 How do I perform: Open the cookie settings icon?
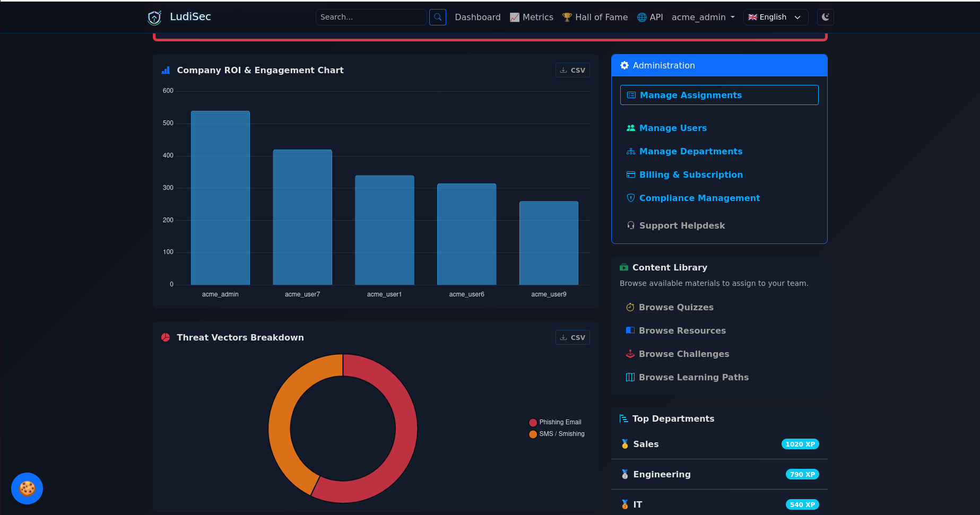(x=27, y=488)
